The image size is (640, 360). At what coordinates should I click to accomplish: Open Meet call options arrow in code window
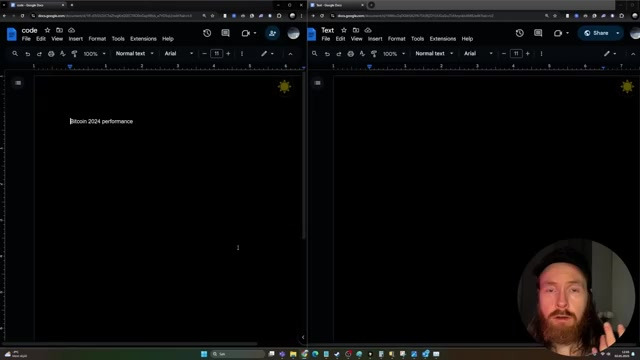coord(255,33)
